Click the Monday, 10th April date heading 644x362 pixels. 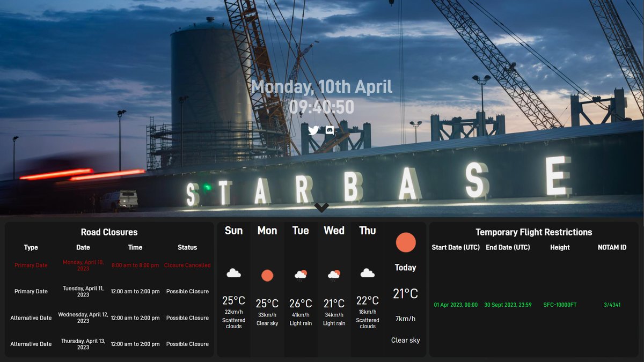coord(321,87)
